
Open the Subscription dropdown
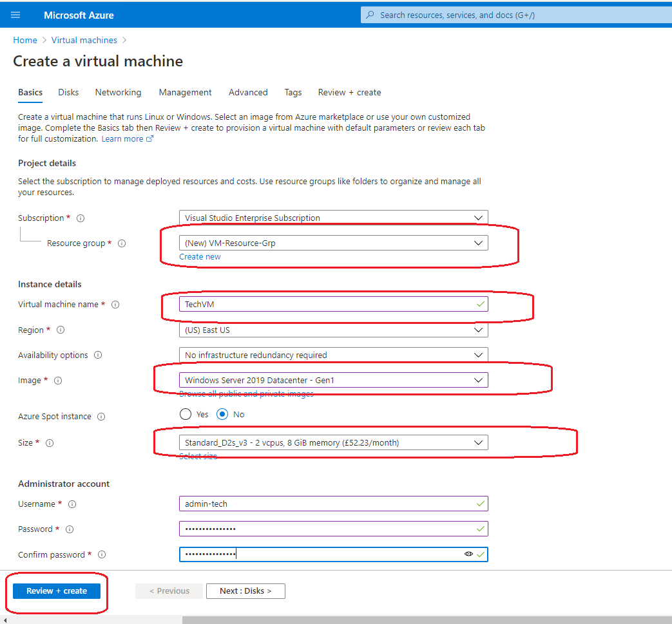point(334,218)
